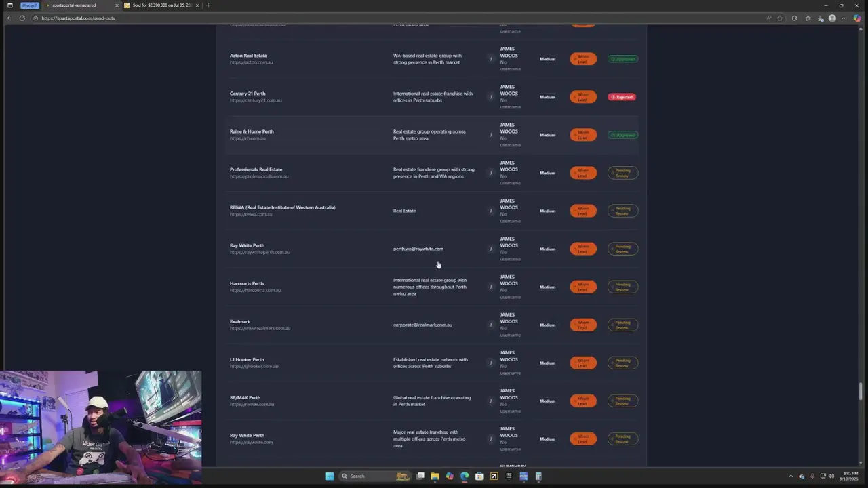Add this page to favorites with the star icon
The height and width of the screenshot is (488, 868).
(x=780, y=18)
